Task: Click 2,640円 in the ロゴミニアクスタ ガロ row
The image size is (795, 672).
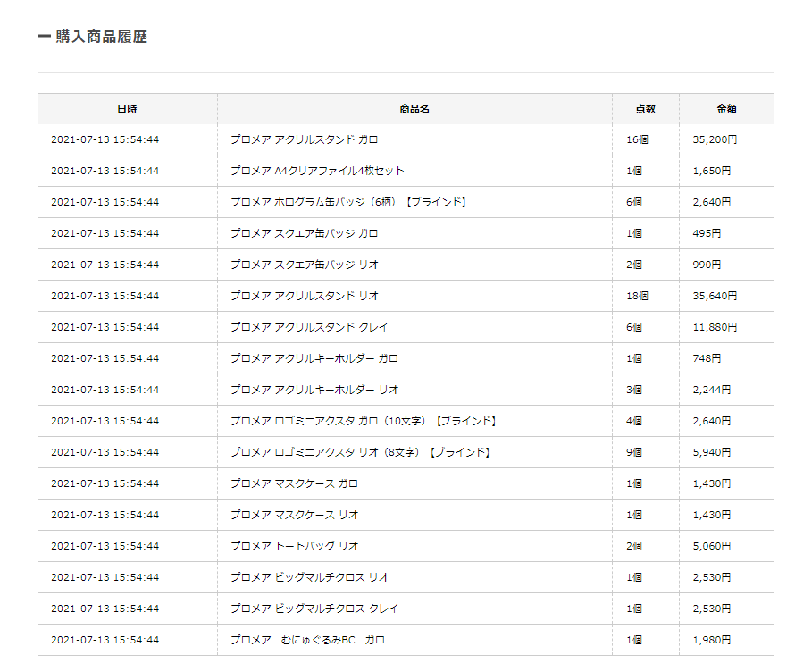Action: 712,421
